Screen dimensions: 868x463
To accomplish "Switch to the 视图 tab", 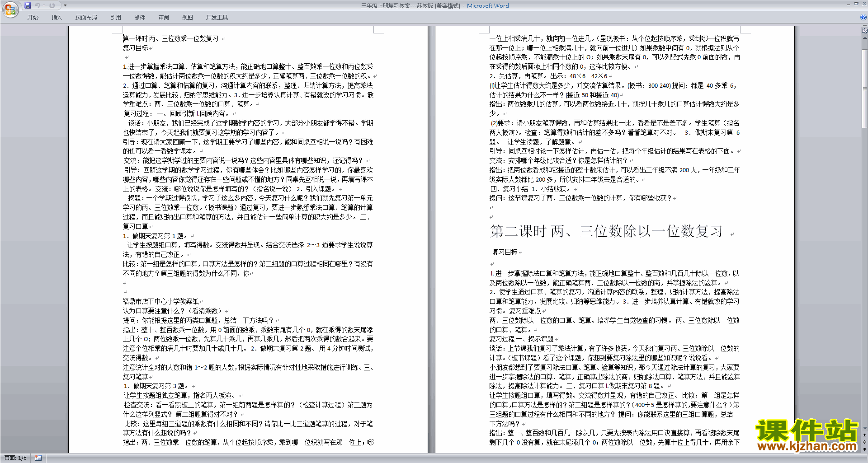I will tap(187, 18).
